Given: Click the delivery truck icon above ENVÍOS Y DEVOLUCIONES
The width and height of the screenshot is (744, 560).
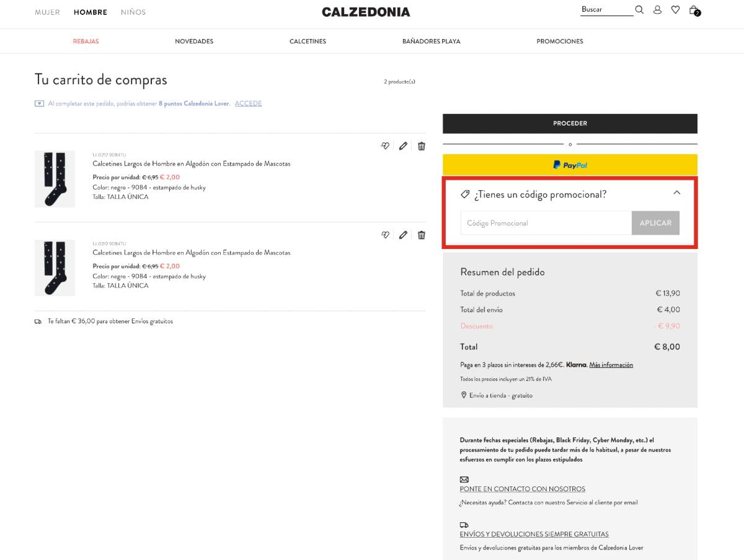Looking at the screenshot, I should click(x=464, y=525).
